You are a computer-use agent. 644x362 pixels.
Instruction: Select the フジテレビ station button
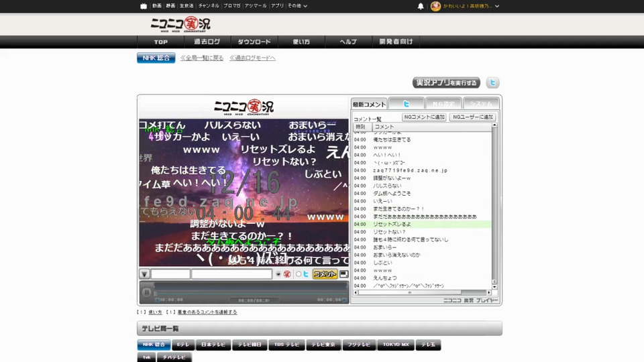coord(359,345)
